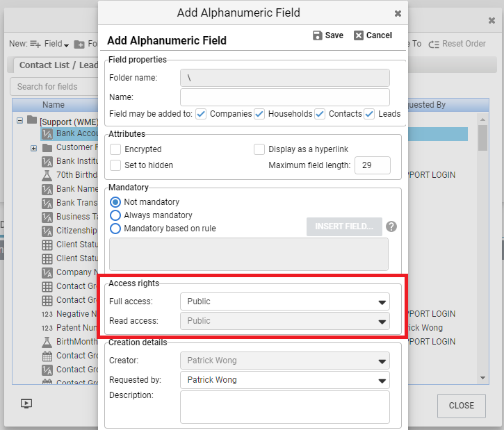
Task: Click the Reset Order button
Action: pyautogui.click(x=457, y=44)
